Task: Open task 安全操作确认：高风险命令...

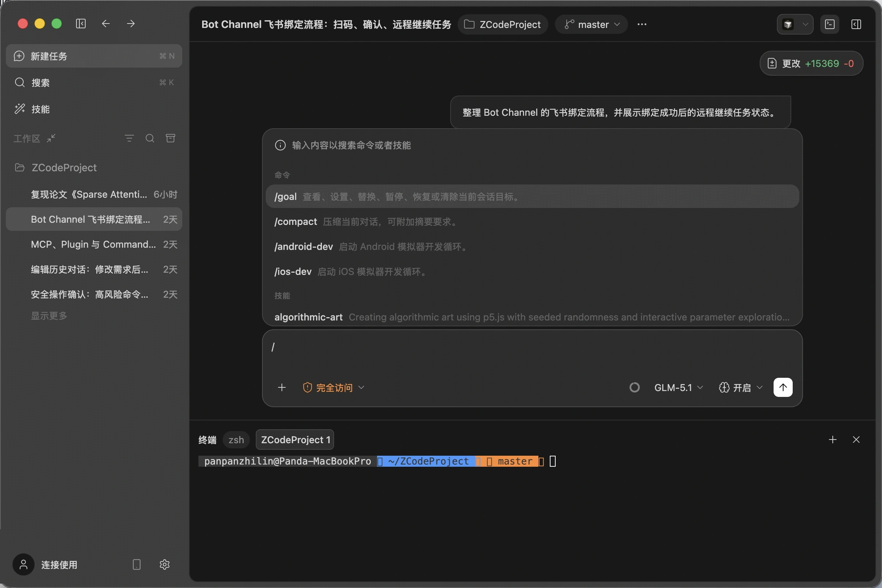Action: (x=94, y=294)
